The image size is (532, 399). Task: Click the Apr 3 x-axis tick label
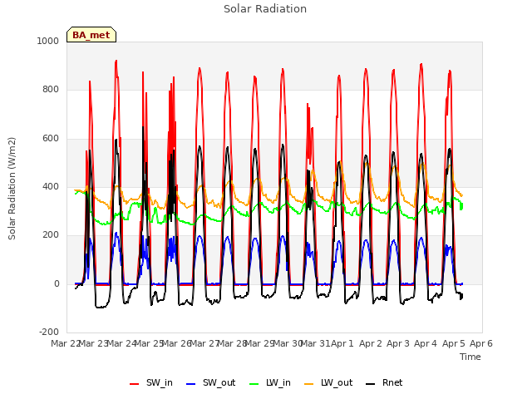[x=398, y=343]
